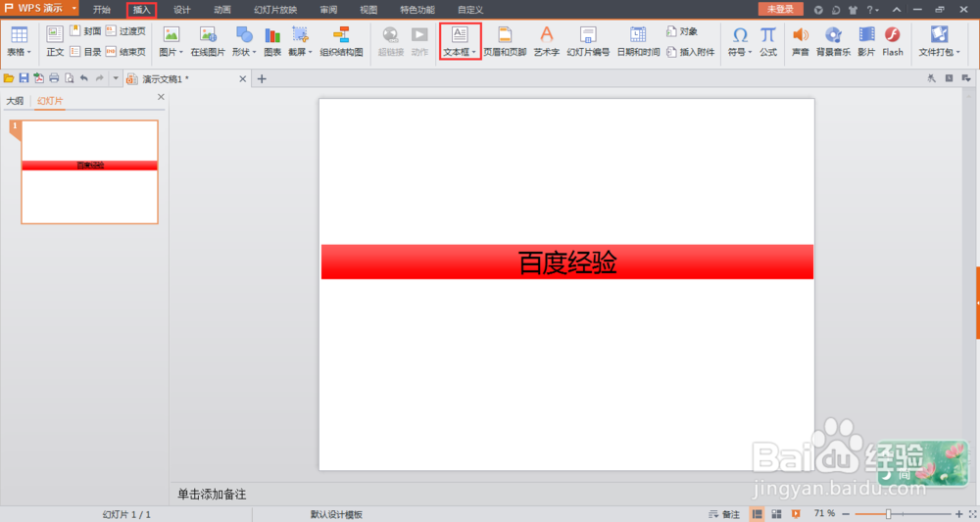
Task: Open the 特色功能 tab
Action: coord(417,10)
